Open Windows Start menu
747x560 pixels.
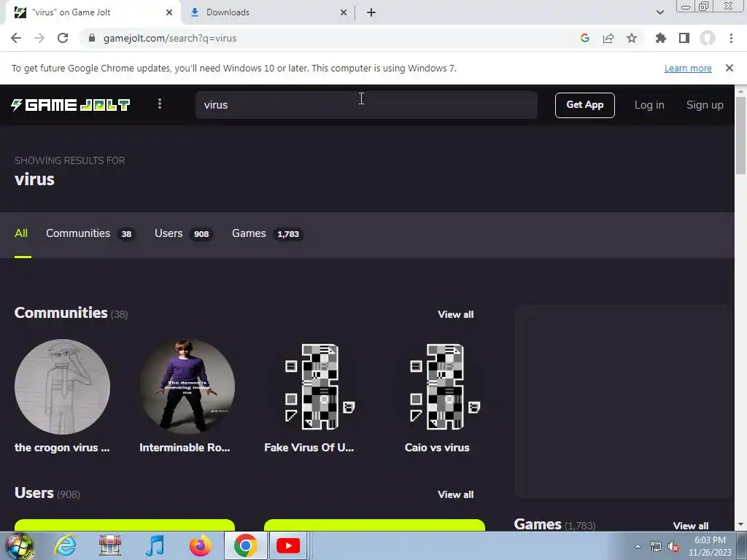pyautogui.click(x=20, y=545)
